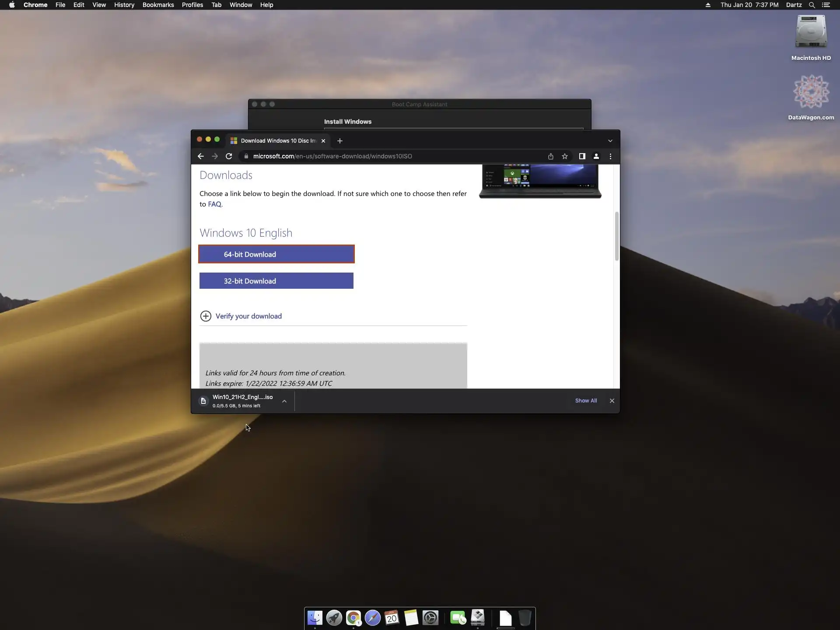The image size is (840, 630).
Task: Click the share icon in the address bar
Action: click(x=550, y=156)
